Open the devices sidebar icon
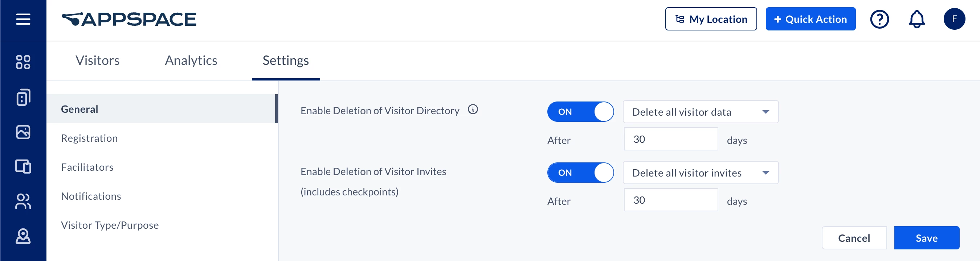 click(x=23, y=166)
